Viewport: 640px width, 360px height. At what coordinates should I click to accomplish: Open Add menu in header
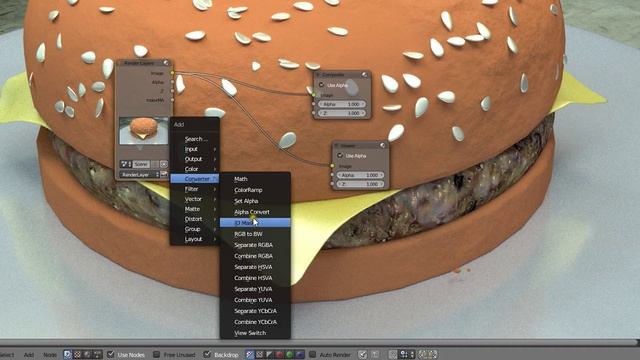click(29, 355)
